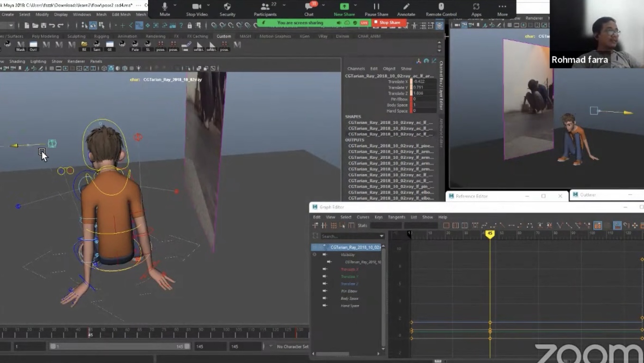Select the step tangents icon in Graph Editor
The height and width of the screenshot is (363, 644).
(x=520, y=225)
